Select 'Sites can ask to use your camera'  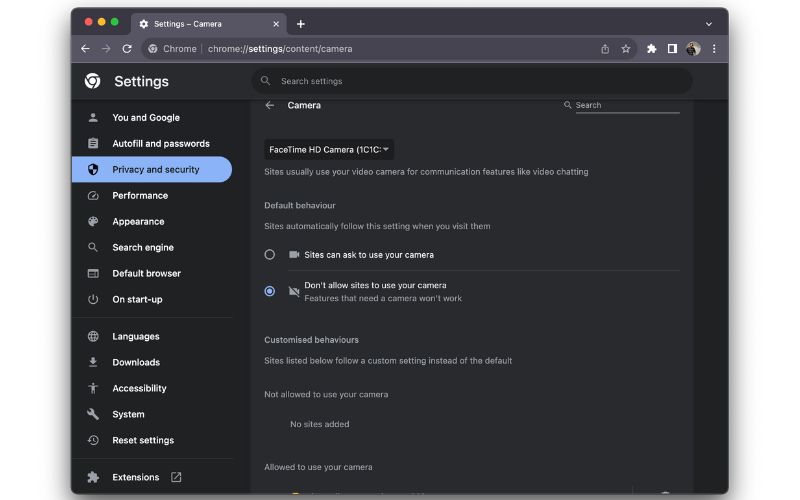point(270,255)
